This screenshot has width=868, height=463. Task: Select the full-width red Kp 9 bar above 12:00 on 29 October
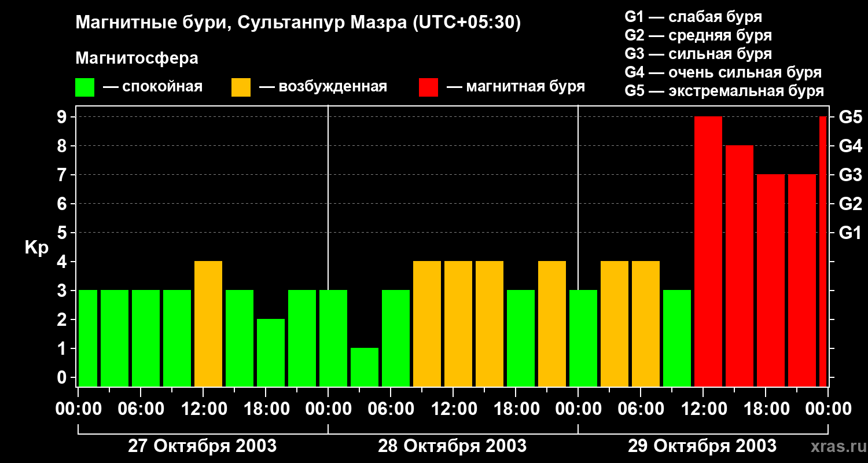pos(708,252)
